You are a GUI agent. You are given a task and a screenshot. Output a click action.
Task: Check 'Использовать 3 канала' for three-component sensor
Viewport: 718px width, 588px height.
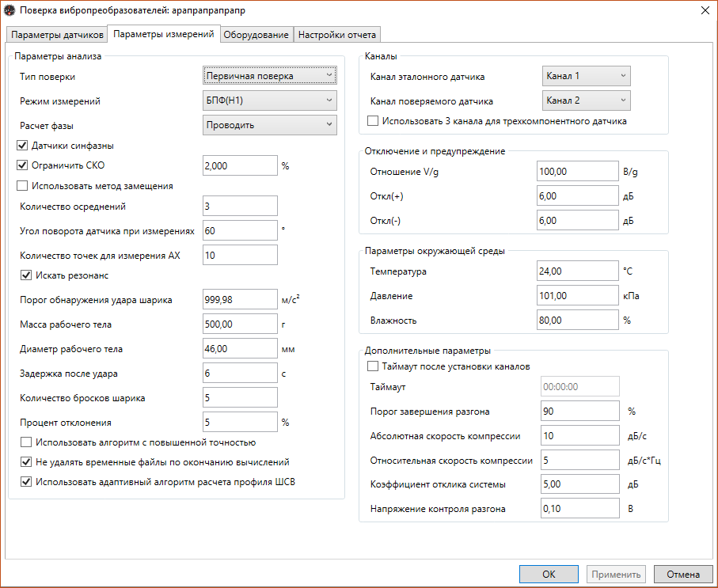pos(374,121)
